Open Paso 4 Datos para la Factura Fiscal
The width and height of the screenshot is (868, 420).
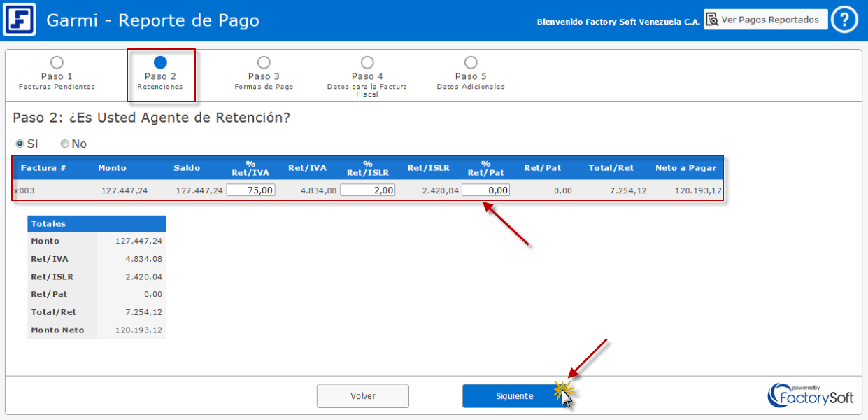pyautogui.click(x=367, y=63)
